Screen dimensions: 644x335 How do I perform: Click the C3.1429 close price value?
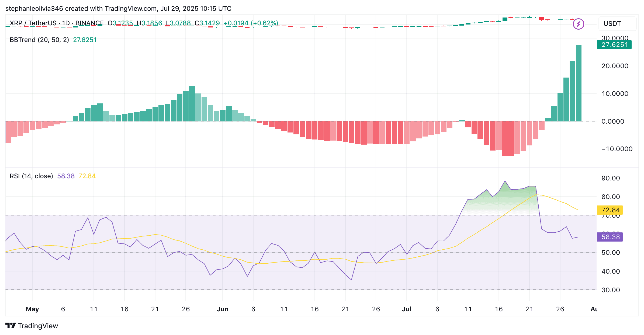207,23
